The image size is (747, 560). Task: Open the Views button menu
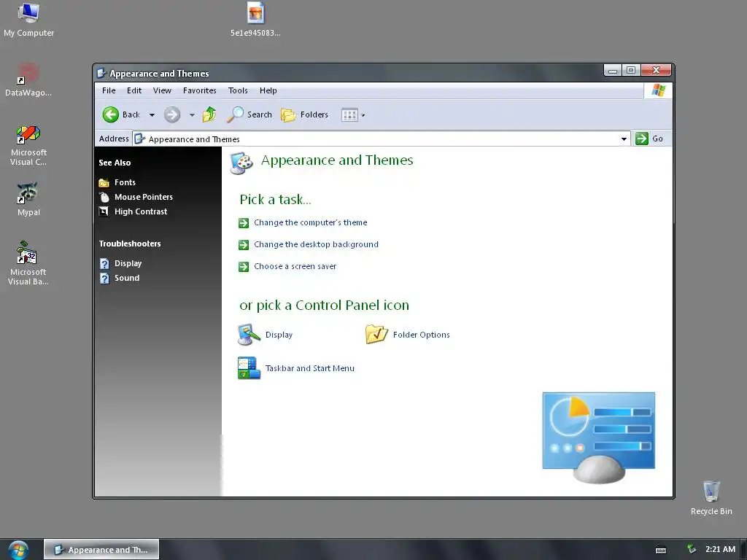(353, 114)
